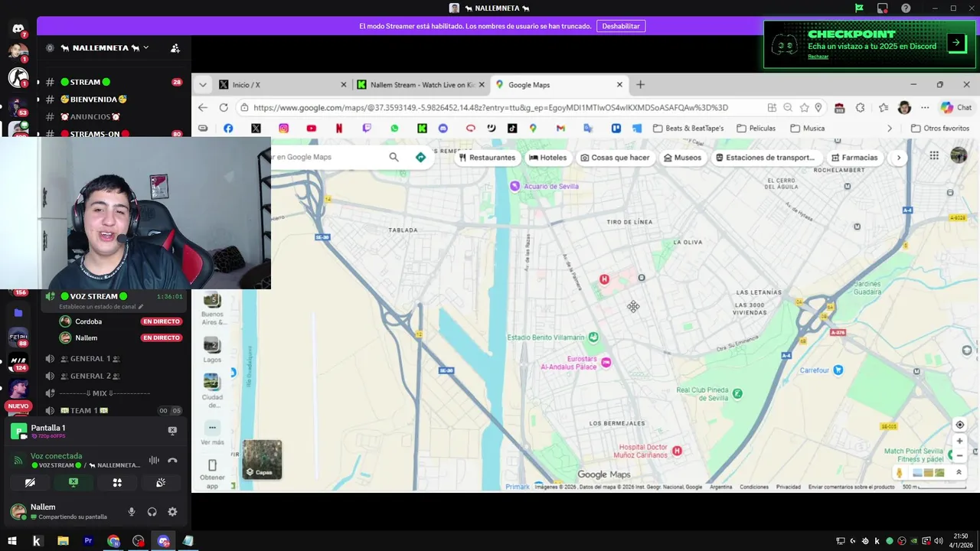Open Netflix bookmark icon
The width and height of the screenshot is (980, 551).
tap(339, 129)
